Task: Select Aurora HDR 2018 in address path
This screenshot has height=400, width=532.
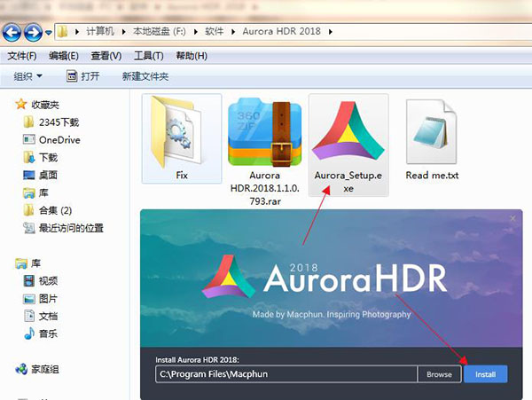Action: (x=281, y=31)
